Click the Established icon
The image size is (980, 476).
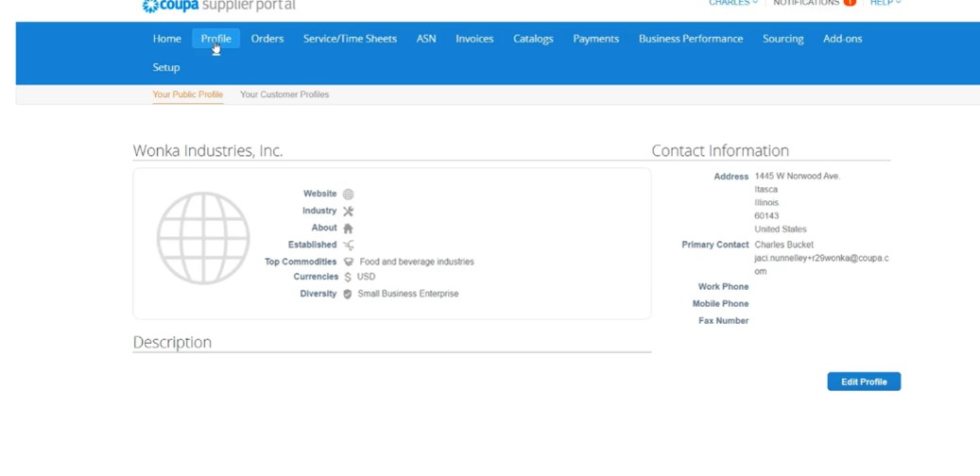coord(348,246)
